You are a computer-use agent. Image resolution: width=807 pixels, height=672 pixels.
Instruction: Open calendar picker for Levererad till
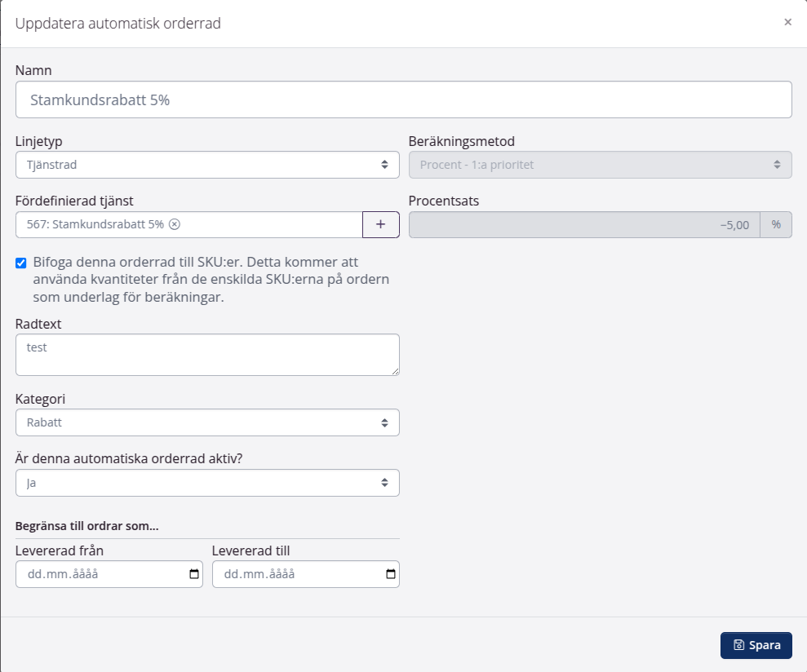[x=391, y=574]
